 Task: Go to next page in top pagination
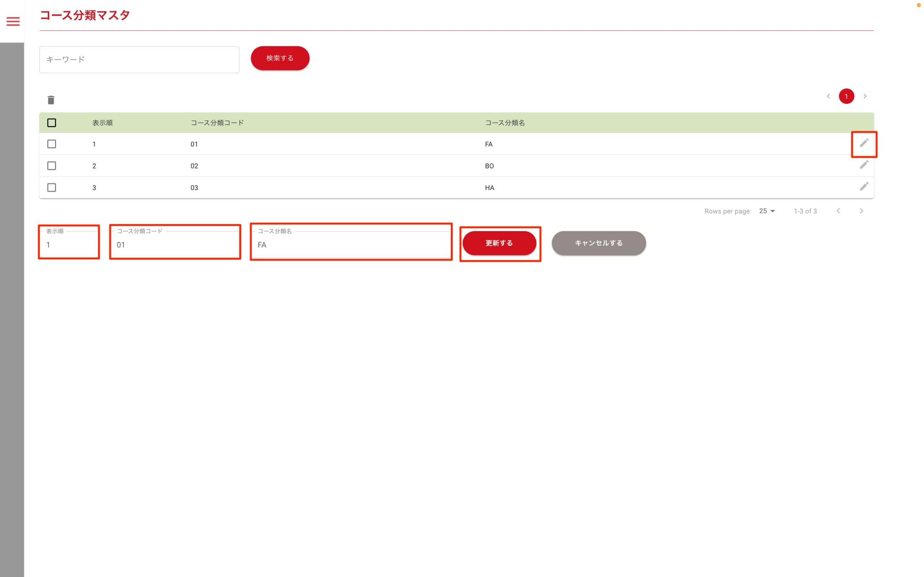(x=865, y=96)
